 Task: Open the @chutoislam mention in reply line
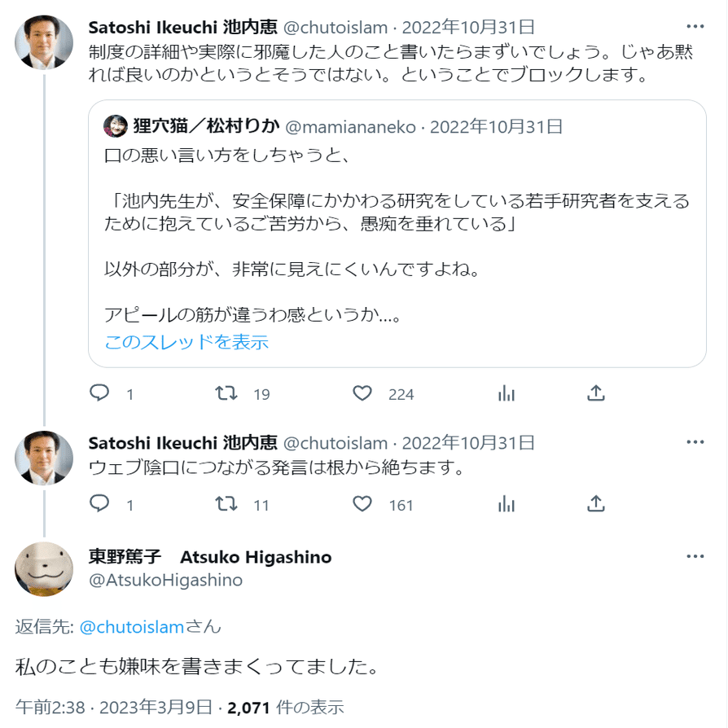click(132, 627)
